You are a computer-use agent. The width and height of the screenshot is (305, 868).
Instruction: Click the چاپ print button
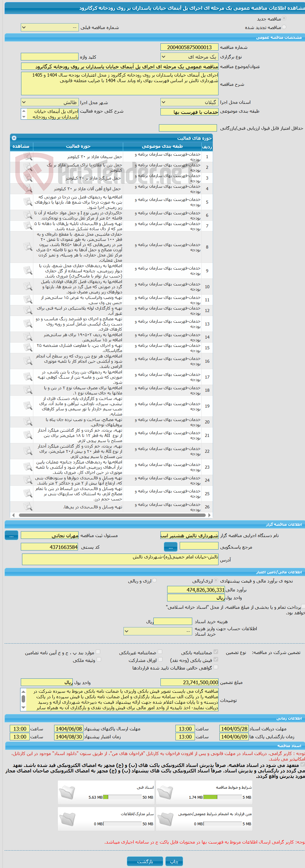click(174, 861)
